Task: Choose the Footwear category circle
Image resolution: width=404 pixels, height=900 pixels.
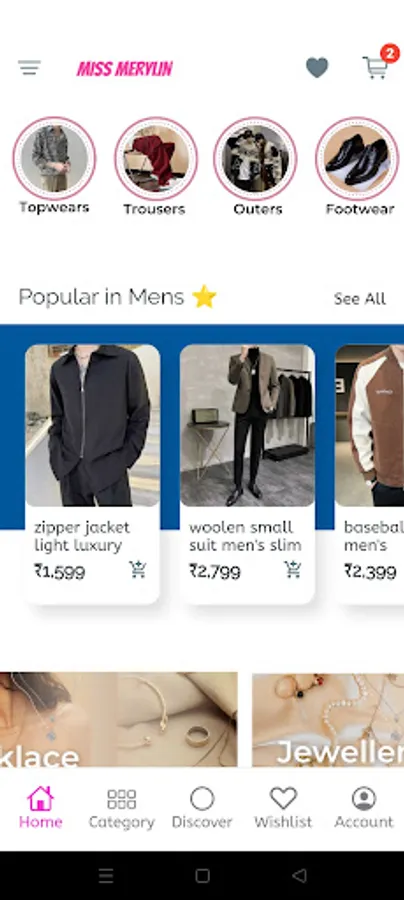Action: click(357, 158)
